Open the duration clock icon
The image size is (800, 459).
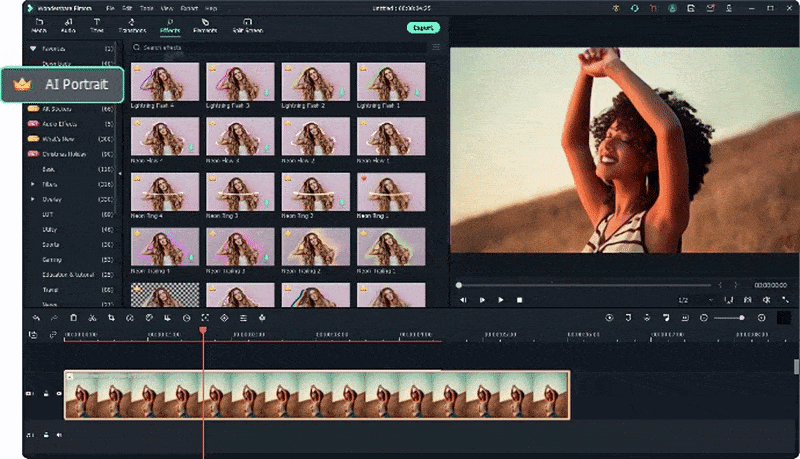coord(187,318)
